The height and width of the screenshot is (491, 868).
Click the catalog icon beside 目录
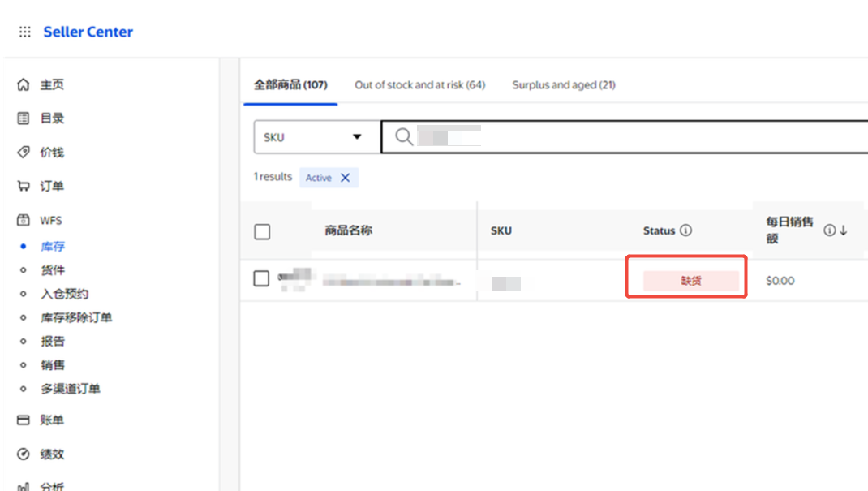tap(24, 118)
